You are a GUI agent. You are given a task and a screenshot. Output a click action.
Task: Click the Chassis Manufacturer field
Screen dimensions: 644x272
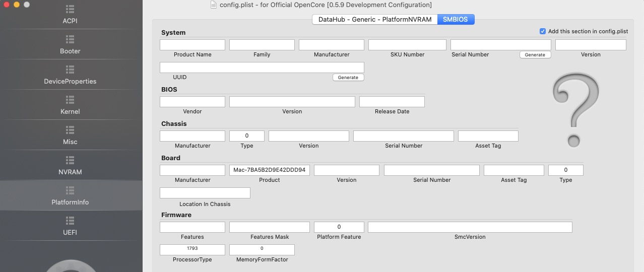192,136
